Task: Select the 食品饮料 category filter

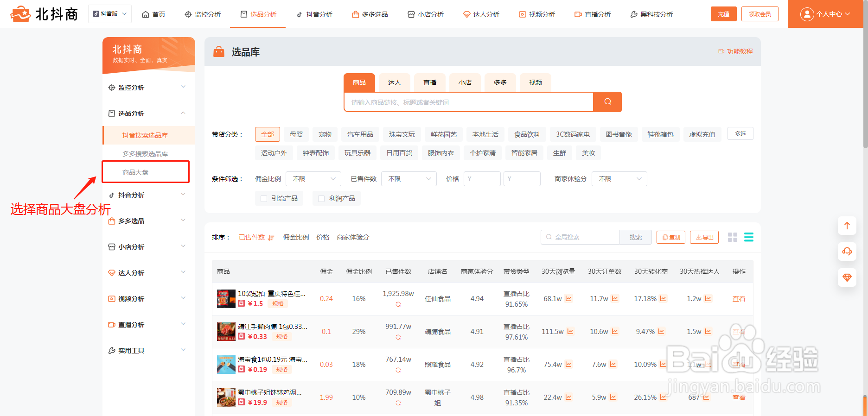Action: point(527,134)
